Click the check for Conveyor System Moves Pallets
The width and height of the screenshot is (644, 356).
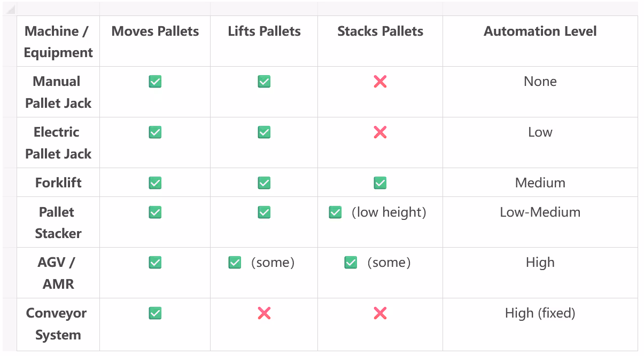(x=155, y=313)
